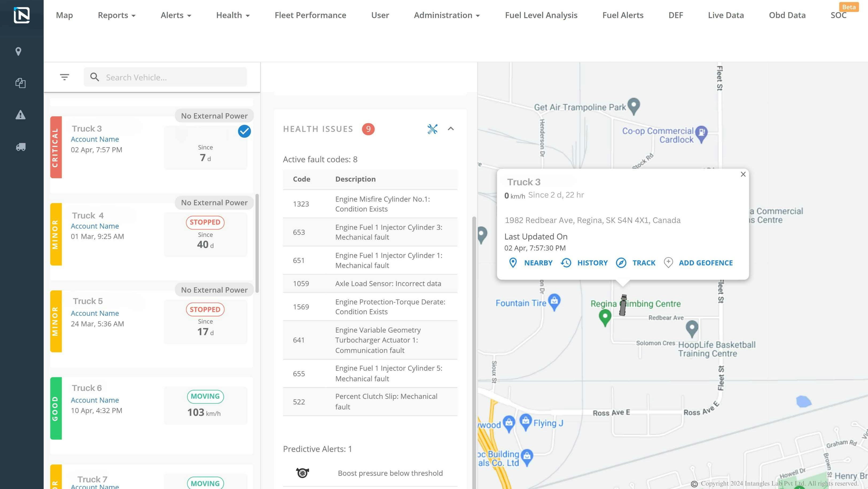
Task: Deselect Truck 3 via its blue checkmark
Action: pyautogui.click(x=244, y=131)
